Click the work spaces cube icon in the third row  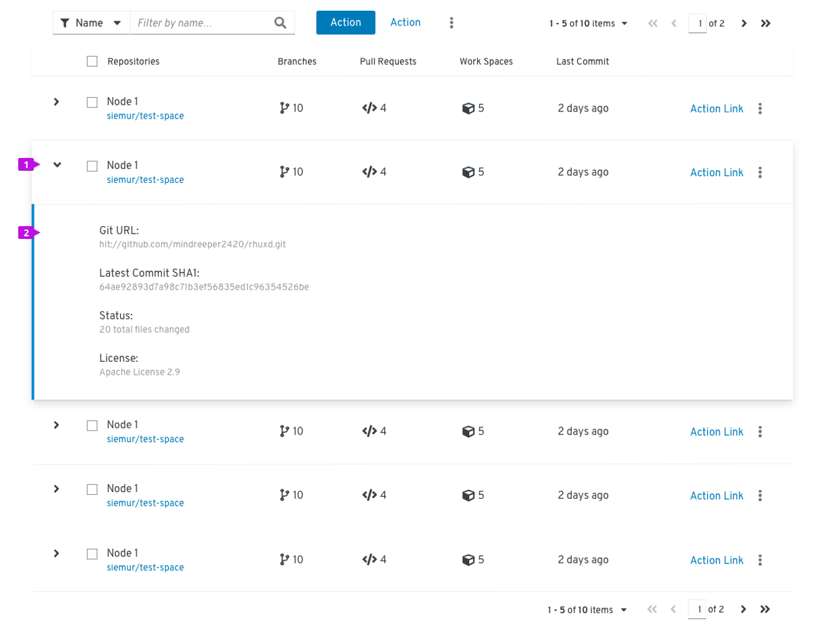(x=468, y=431)
